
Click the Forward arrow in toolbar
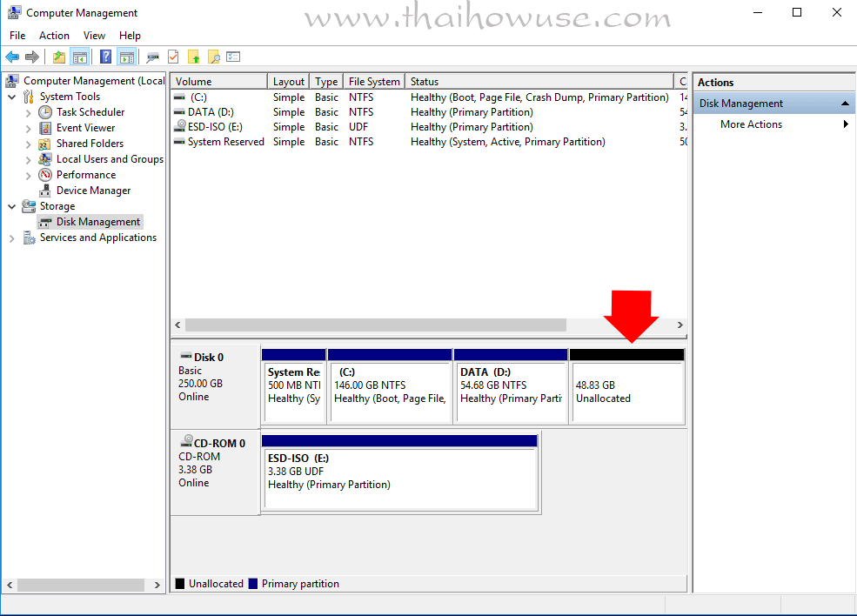pos(32,57)
